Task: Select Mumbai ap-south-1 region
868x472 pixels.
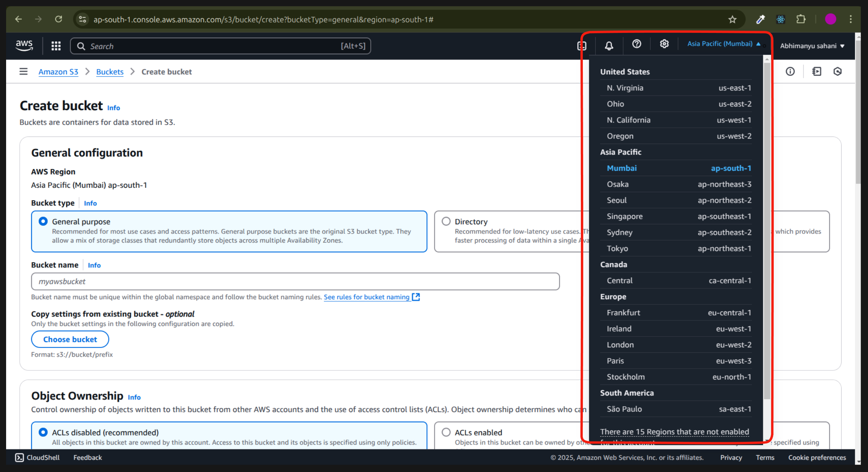Action: click(676, 168)
